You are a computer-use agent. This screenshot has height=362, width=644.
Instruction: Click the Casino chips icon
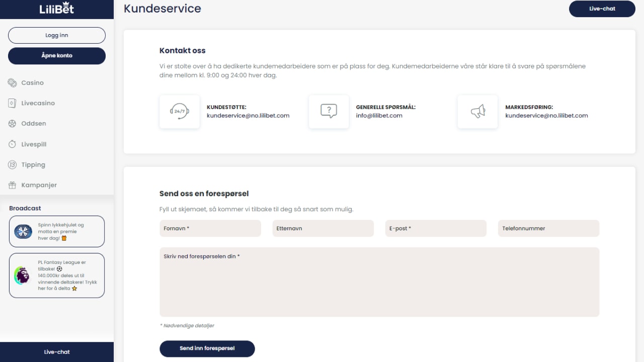click(x=13, y=82)
